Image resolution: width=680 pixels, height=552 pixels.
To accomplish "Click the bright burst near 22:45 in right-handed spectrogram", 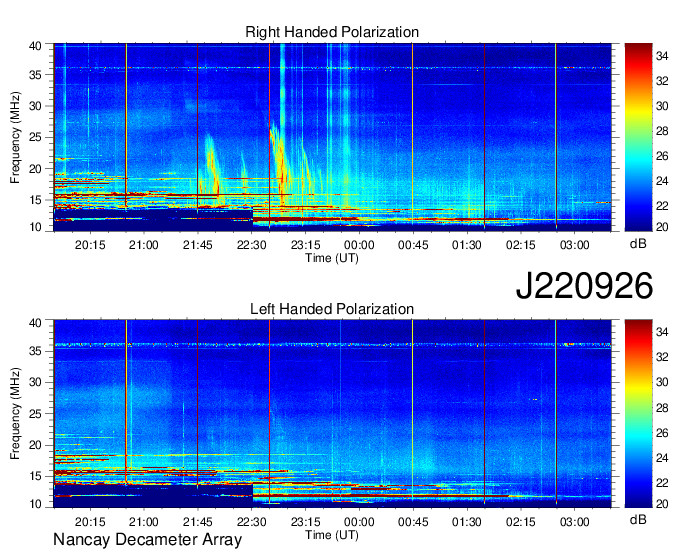I will (x=280, y=163).
